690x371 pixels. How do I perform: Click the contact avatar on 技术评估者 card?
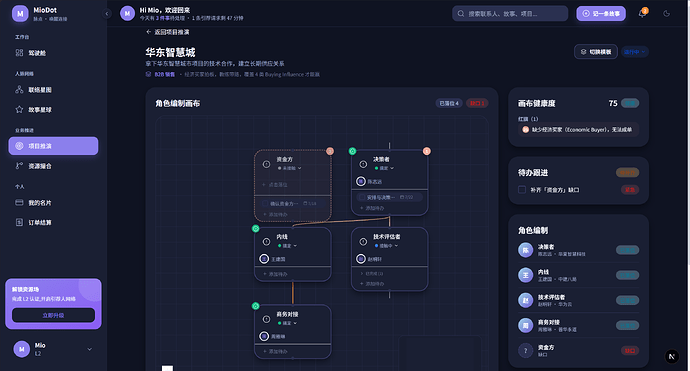pos(361,259)
